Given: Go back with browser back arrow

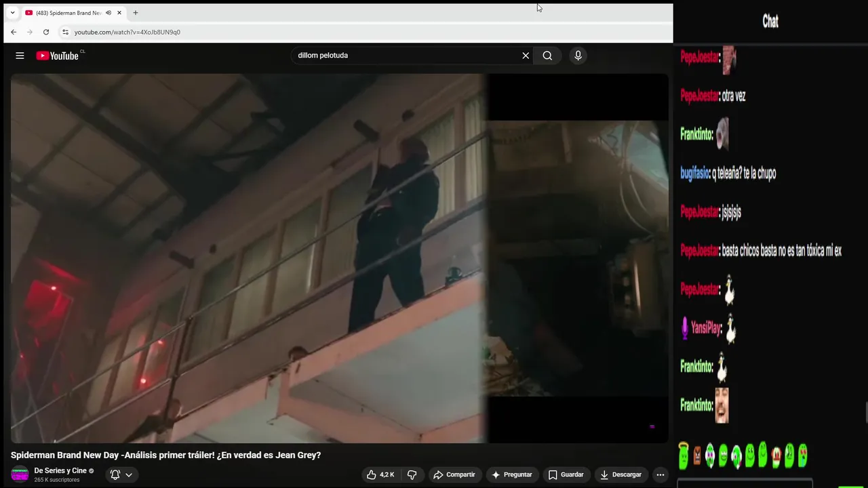Looking at the screenshot, I should [x=14, y=32].
